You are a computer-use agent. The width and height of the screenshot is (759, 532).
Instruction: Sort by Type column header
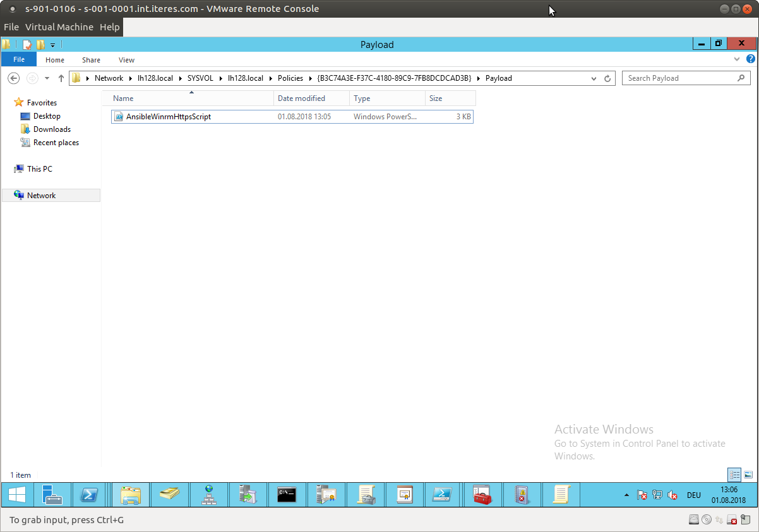(x=387, y=98)
